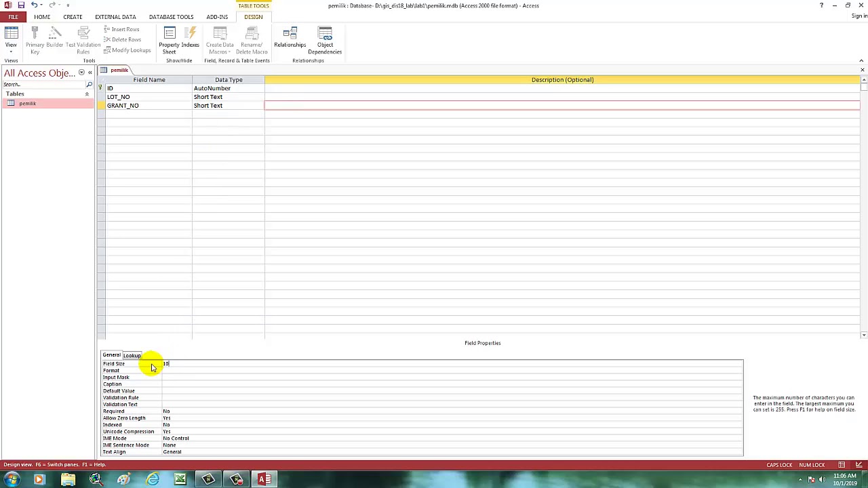Open the FILE tab

[x=13, y=17]
